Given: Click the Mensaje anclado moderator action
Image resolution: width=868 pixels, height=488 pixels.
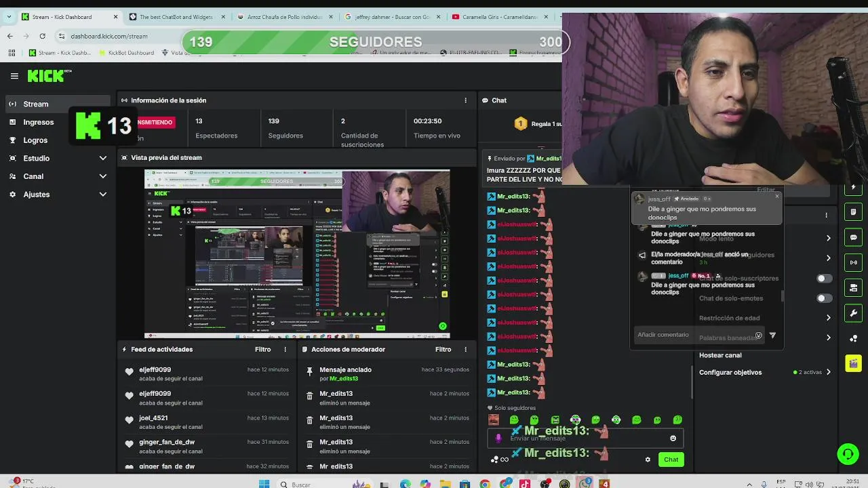Looking at the screenshot, I should 345,369.
